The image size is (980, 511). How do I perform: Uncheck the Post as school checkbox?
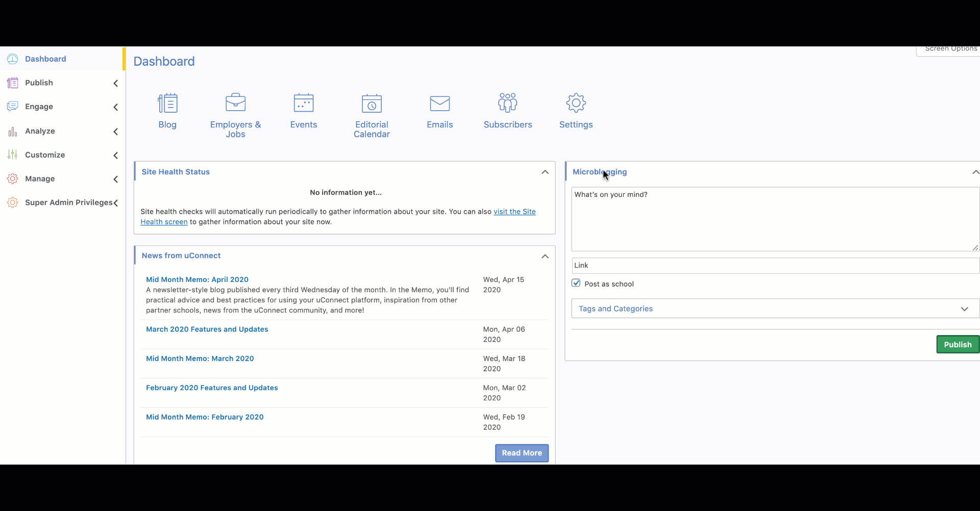(576, 284)
